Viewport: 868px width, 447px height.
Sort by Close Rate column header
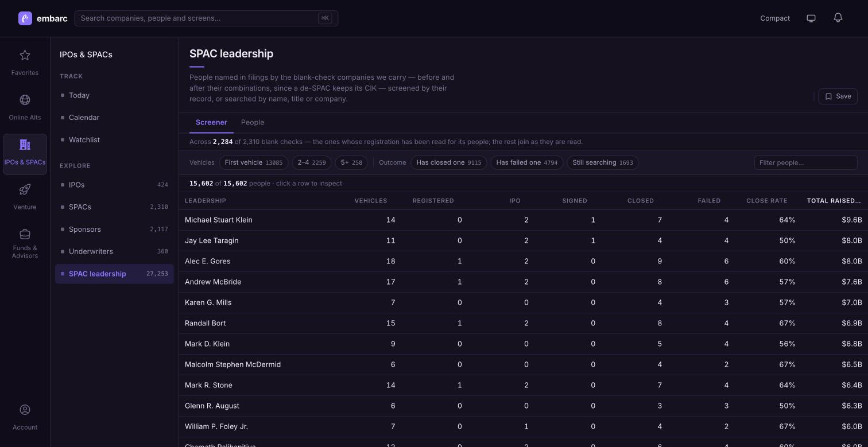click(x=766, y=201)
